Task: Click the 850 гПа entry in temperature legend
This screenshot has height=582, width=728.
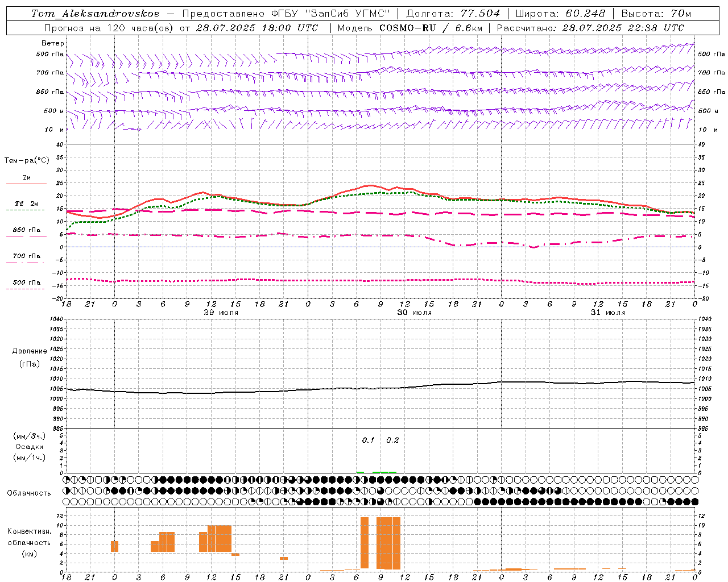Action: coord(27,230)
